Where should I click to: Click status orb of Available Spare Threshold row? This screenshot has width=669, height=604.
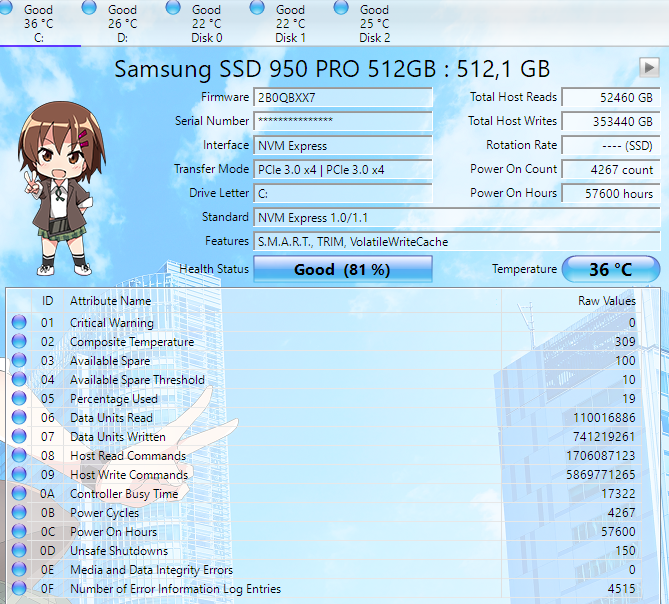(19, 379)
